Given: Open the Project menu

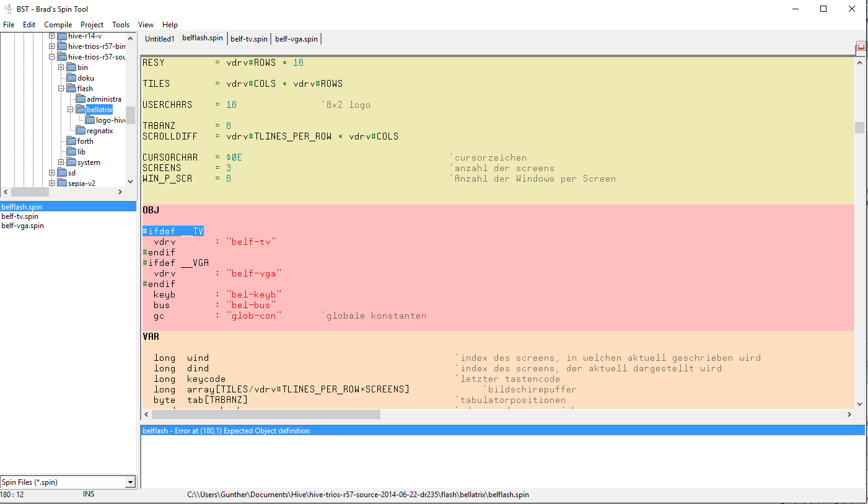Looking at the screenshot, I should coord(92,25).
